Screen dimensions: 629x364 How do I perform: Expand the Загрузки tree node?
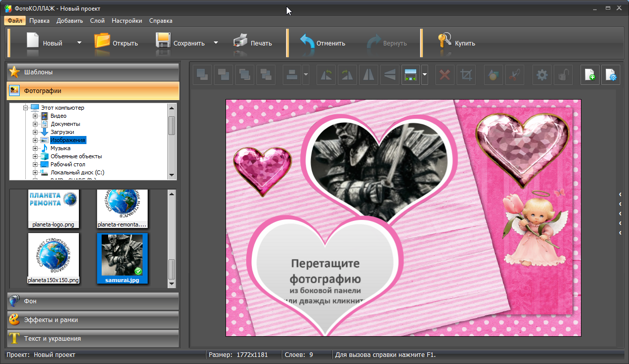coord(35,132)
